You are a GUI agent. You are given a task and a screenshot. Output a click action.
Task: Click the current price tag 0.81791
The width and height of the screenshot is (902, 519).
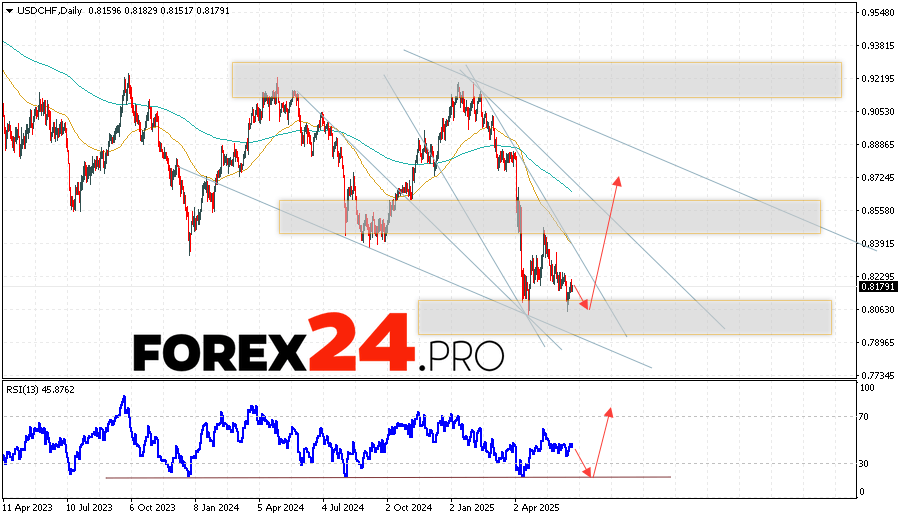coord(876,287)
